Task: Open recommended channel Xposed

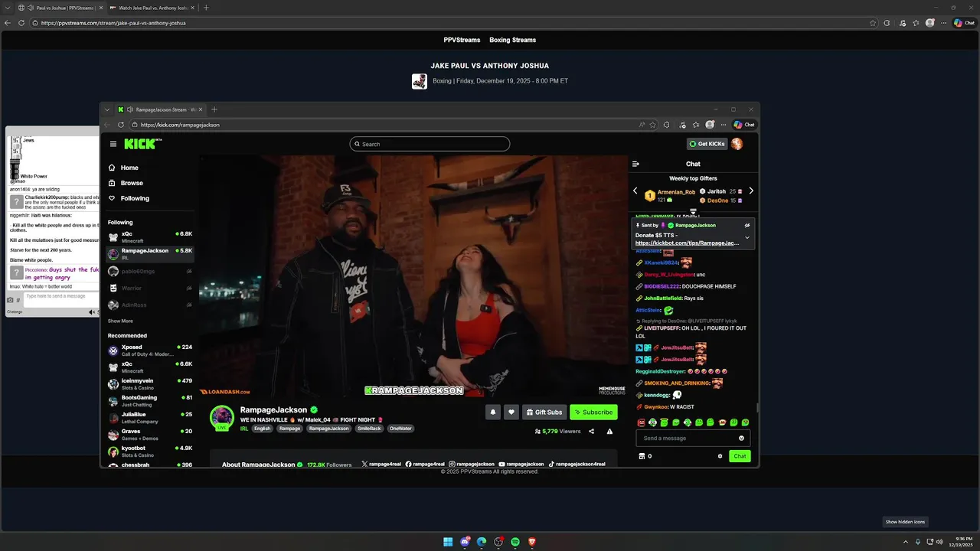Action: tap(149, 350)
